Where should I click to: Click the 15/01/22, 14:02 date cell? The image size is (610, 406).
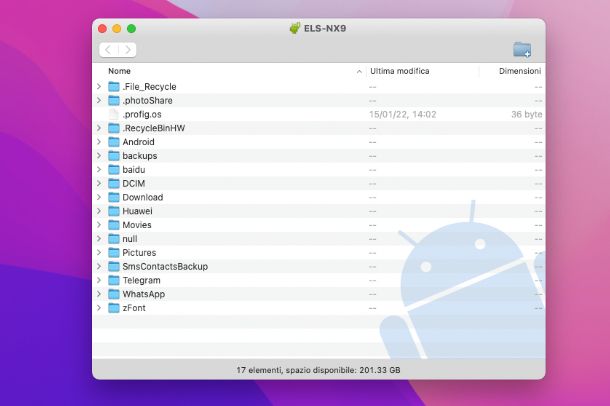pos(403,114)
